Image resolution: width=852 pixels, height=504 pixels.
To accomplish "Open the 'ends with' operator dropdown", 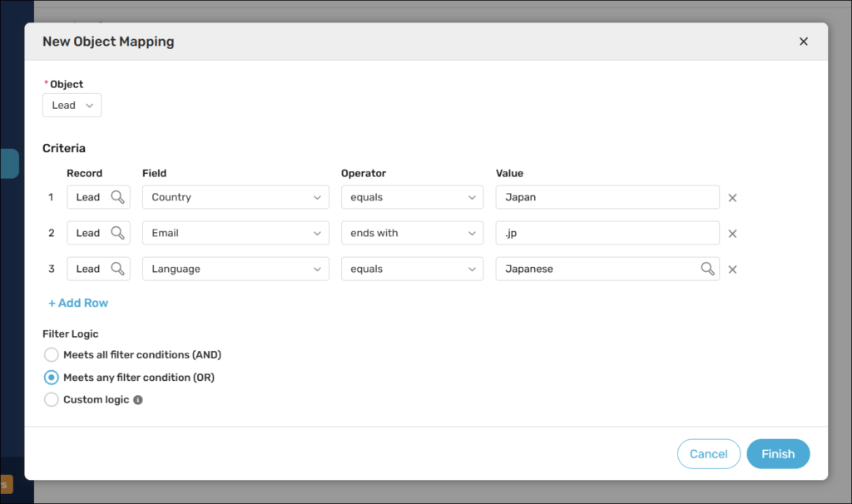I will click(412, 233).
